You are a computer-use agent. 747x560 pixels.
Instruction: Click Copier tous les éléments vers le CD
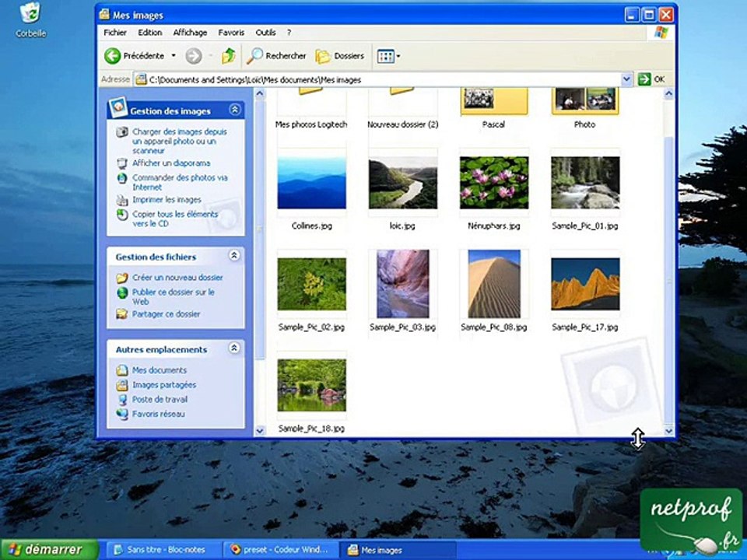[x=175, y=219]
